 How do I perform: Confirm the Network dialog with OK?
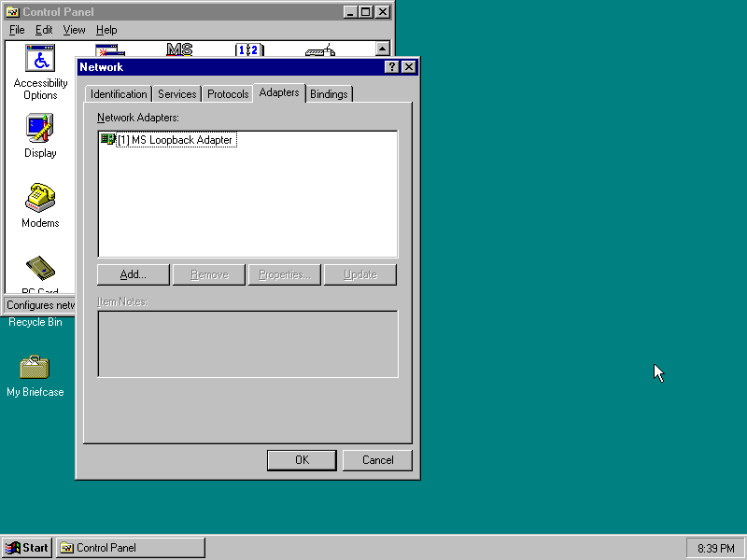click(x=302, y=460)
